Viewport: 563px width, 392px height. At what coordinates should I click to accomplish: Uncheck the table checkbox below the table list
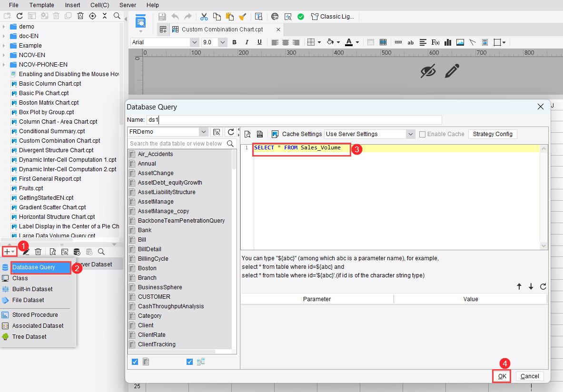coord(135,362)
